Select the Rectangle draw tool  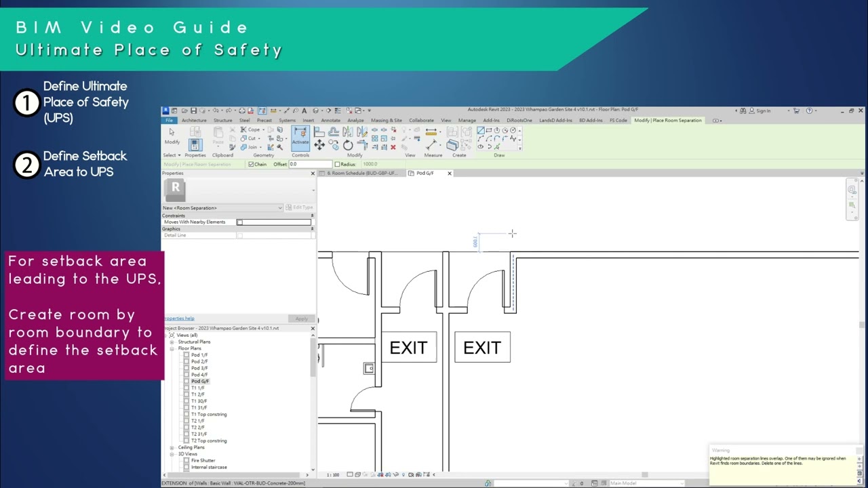click(x=489, y=130)
